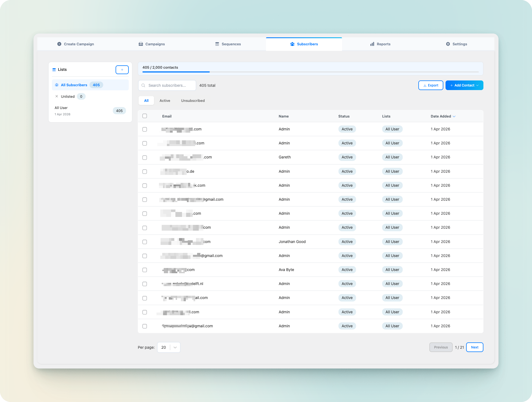Click the Export button
The image size is (532, 402).
[x=430, y=85]
